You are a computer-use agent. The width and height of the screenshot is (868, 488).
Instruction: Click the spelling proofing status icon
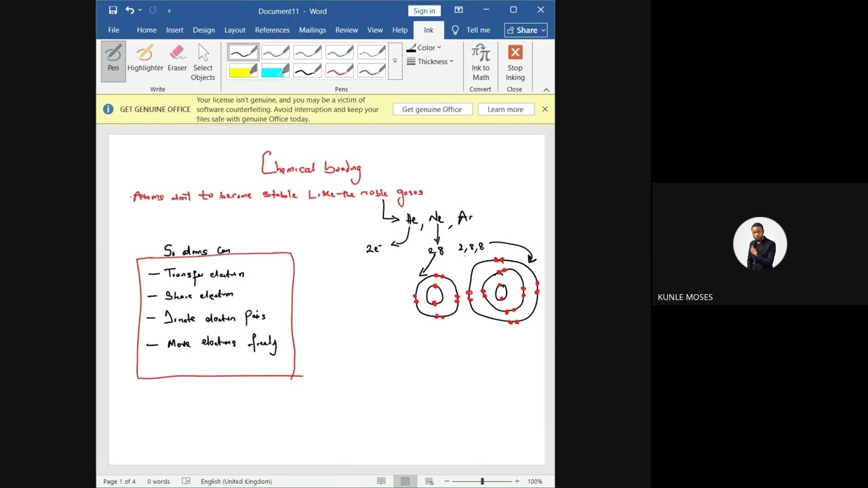tap(186, 481)
